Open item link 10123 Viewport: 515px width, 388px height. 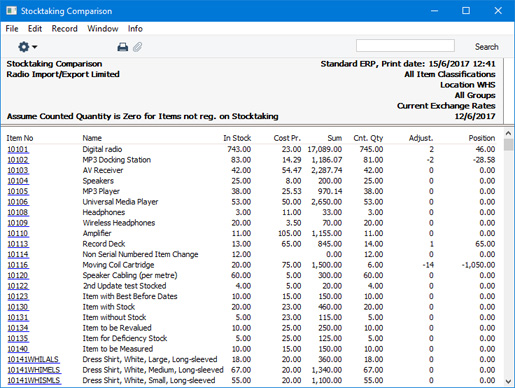pos(18,296)
